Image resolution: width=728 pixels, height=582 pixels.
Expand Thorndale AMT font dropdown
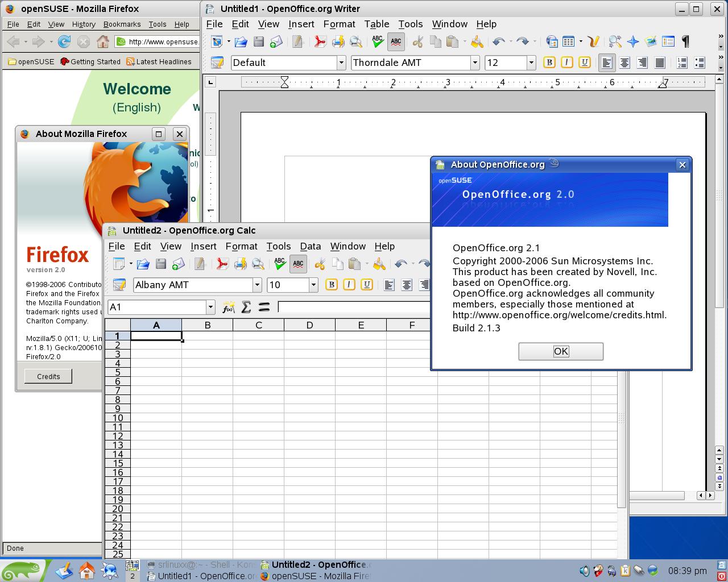tap(475, 63)
